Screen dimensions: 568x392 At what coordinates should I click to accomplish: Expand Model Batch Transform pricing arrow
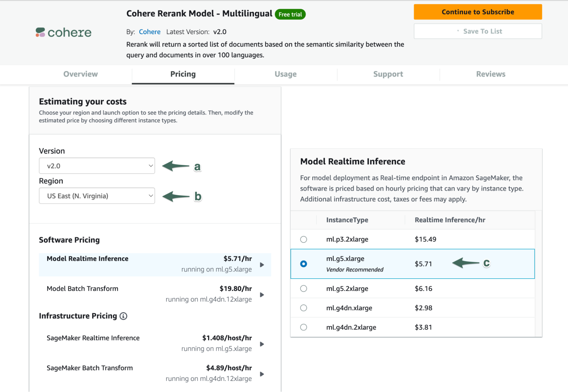262,295
